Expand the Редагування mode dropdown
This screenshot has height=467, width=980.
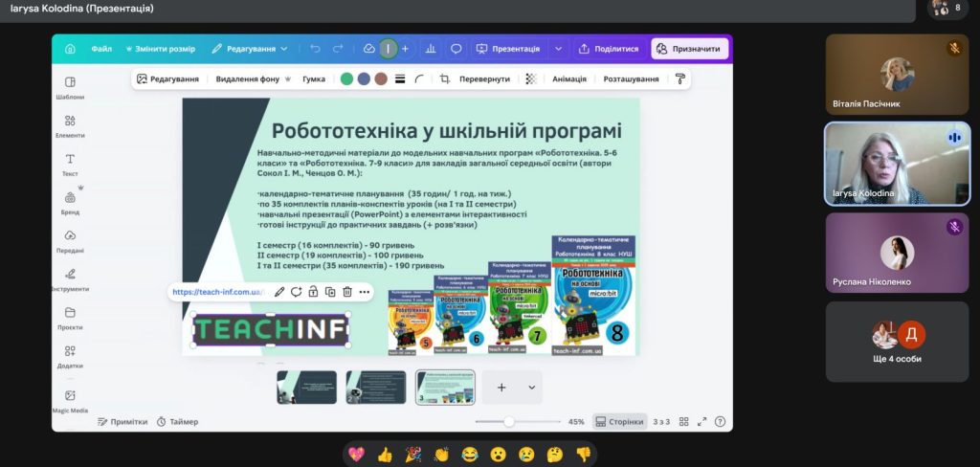point(250,49)
